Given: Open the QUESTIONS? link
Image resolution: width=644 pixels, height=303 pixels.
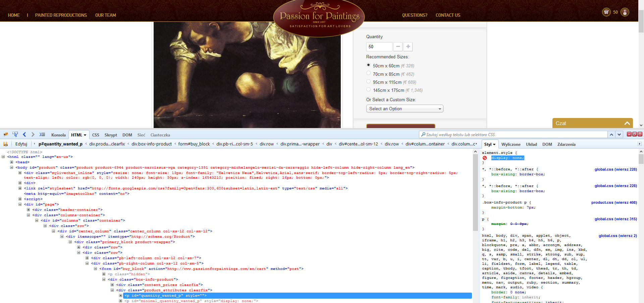Looking at the screenshot, I should coord(415,15).
